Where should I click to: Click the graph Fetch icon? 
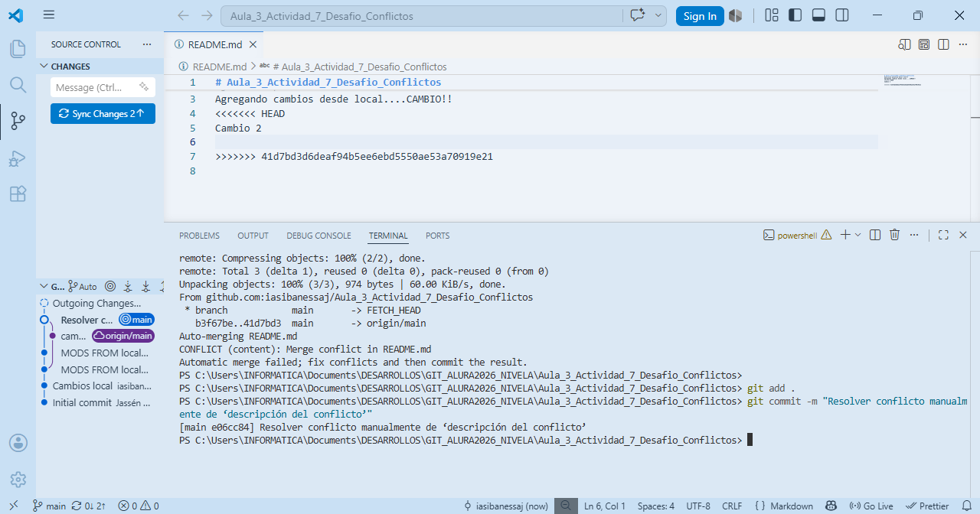[128, 287]
